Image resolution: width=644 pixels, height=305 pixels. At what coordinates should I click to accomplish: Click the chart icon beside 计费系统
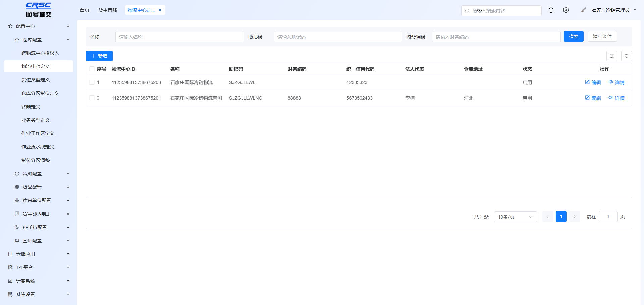pos(10,281)
